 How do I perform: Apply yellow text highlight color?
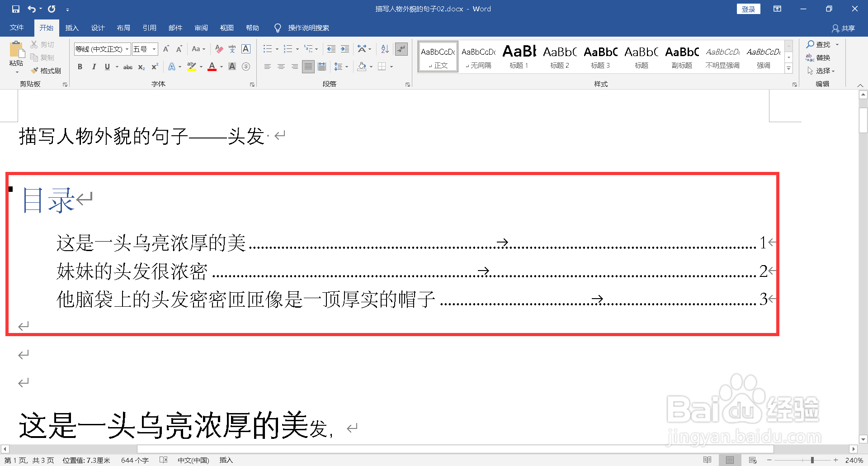pos(192,67)
